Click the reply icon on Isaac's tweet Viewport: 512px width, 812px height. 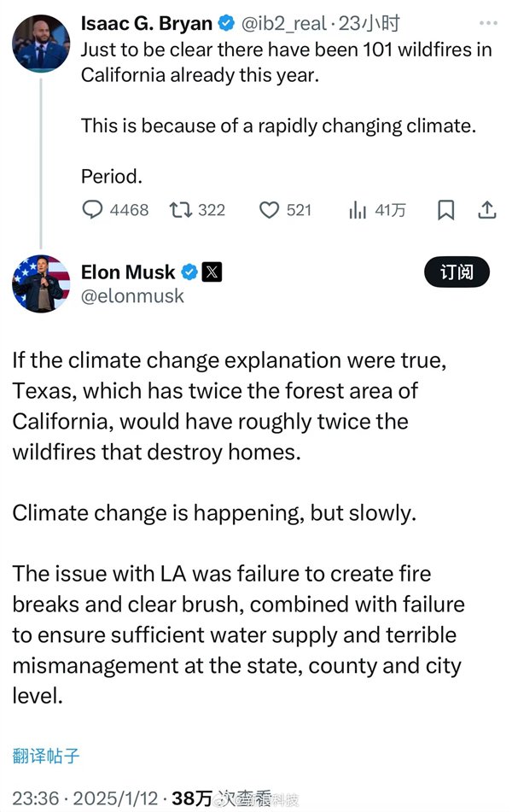[x=92, y=209]
